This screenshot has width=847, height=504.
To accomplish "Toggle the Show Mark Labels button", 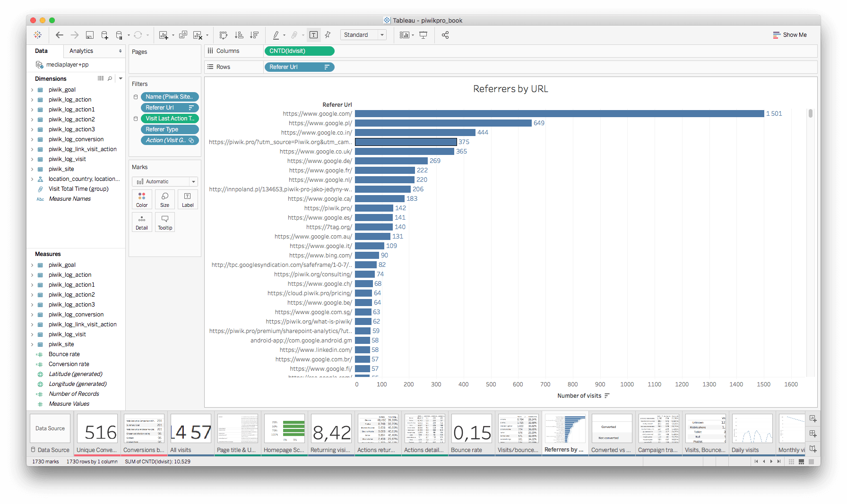I will coord(313,35).
